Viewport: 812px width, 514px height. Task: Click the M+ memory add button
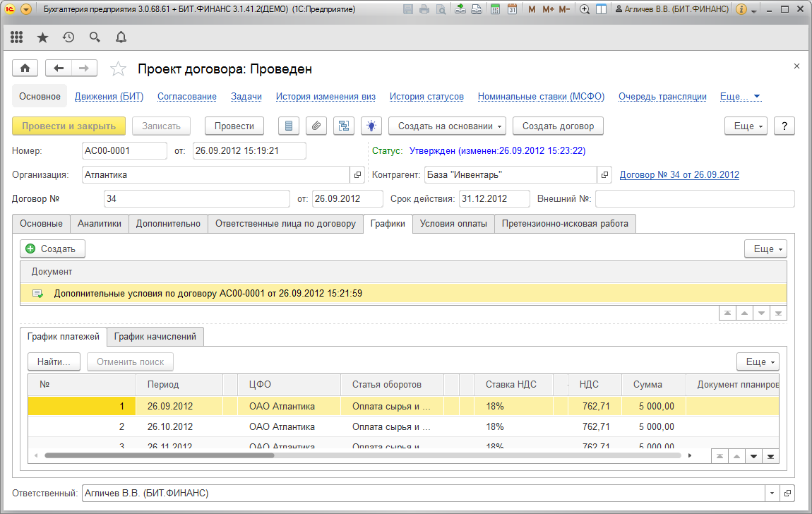(548, 9)
